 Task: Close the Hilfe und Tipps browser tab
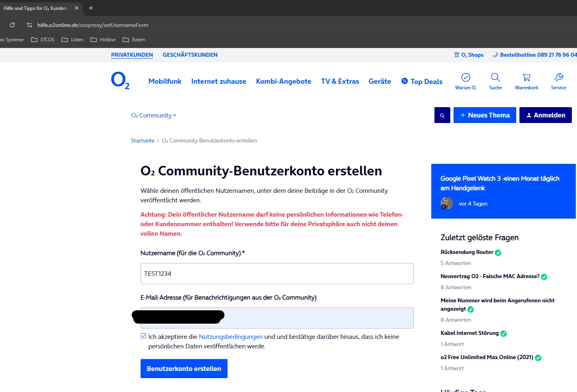[x=77, y=8]
